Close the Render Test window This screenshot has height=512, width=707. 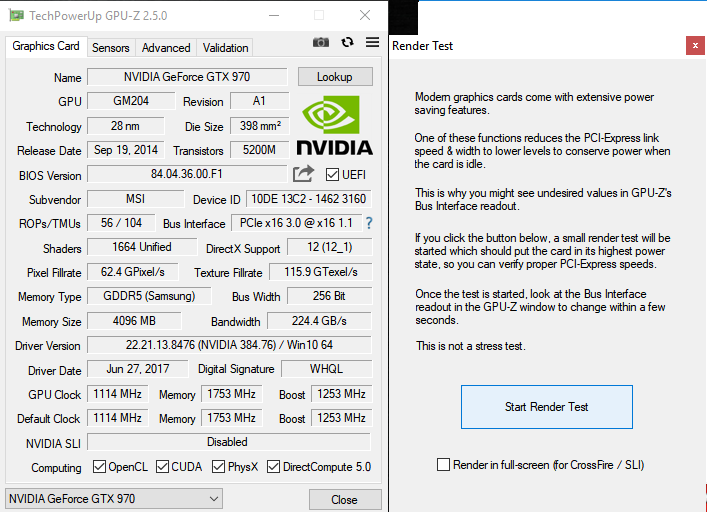point(695,46)
